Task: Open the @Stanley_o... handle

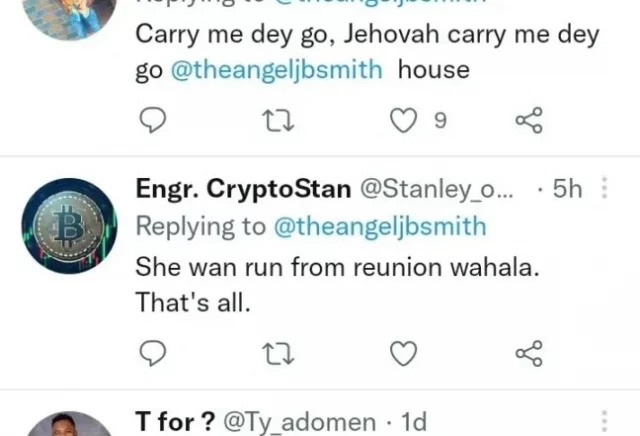Action: [436, 189]
